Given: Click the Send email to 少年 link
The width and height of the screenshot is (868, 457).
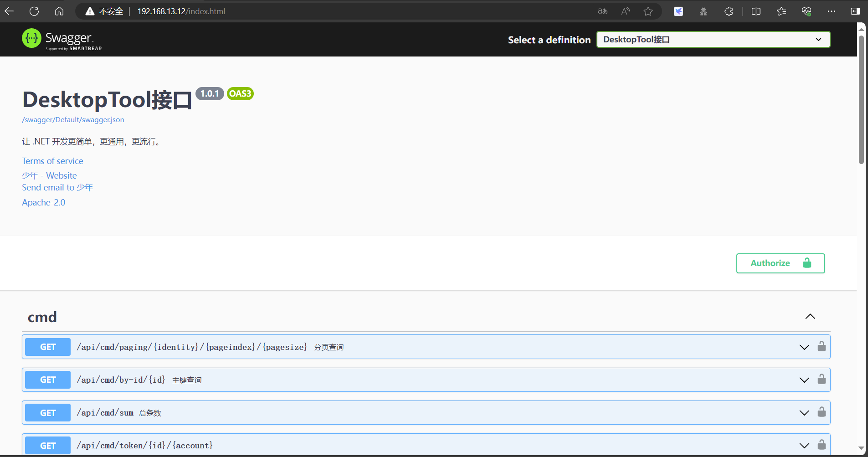Looking at the screenshot, I should [x=57, y=187].
